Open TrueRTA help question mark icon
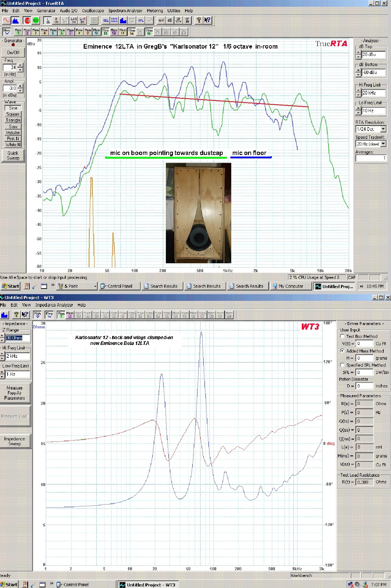Viewport: 391px width, 588px height. 199,20
